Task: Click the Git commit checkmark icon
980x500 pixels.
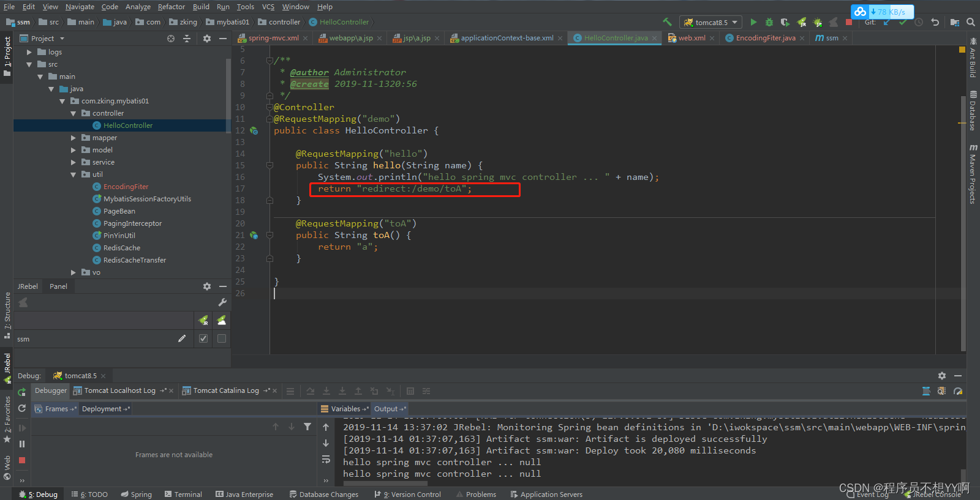Action: pos(902,22)
